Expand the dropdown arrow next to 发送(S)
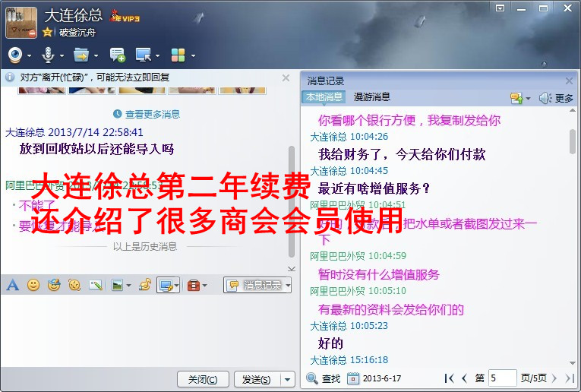 coord(287,379)
